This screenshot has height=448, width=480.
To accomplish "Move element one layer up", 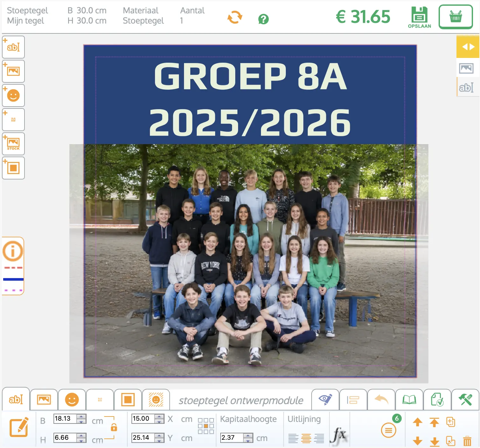I will 418,422.
